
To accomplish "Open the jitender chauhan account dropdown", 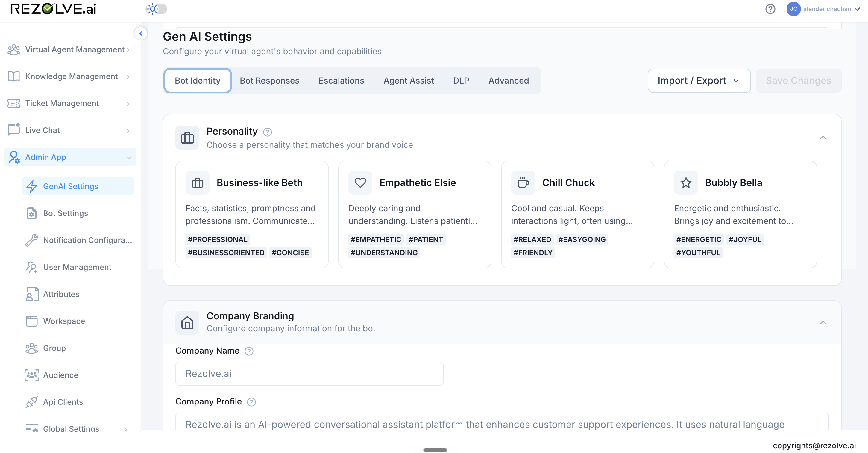I will pyautogui.click(x=831, y=9).
